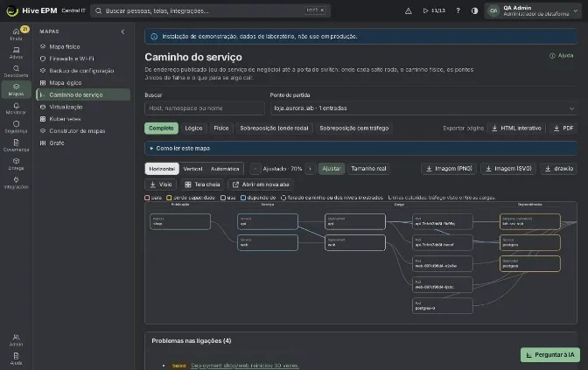Open Construtor de mapas menu item

83,131
